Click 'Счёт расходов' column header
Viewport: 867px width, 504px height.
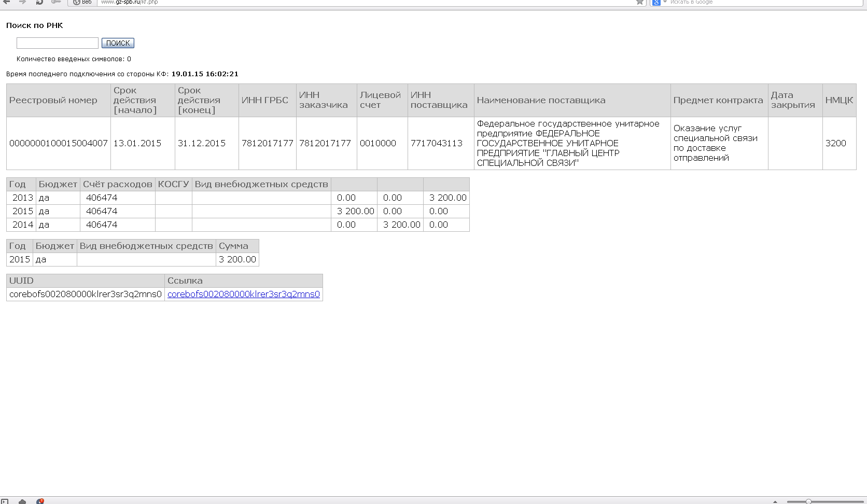click(x=118, y=184)
